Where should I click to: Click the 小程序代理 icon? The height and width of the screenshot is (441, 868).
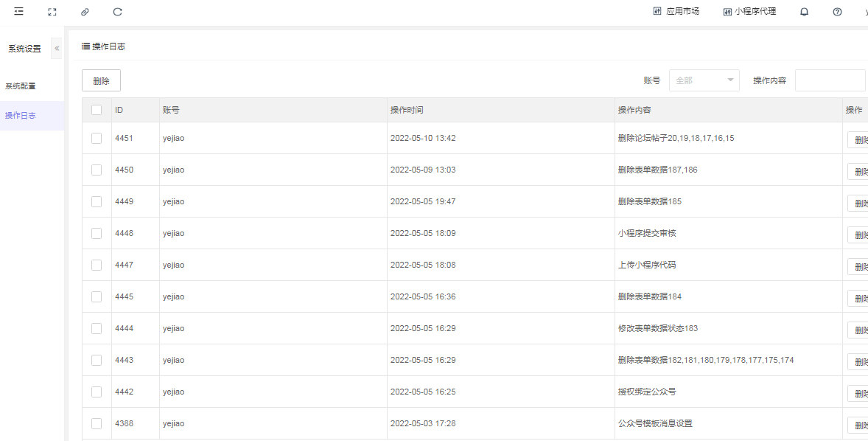727,12
